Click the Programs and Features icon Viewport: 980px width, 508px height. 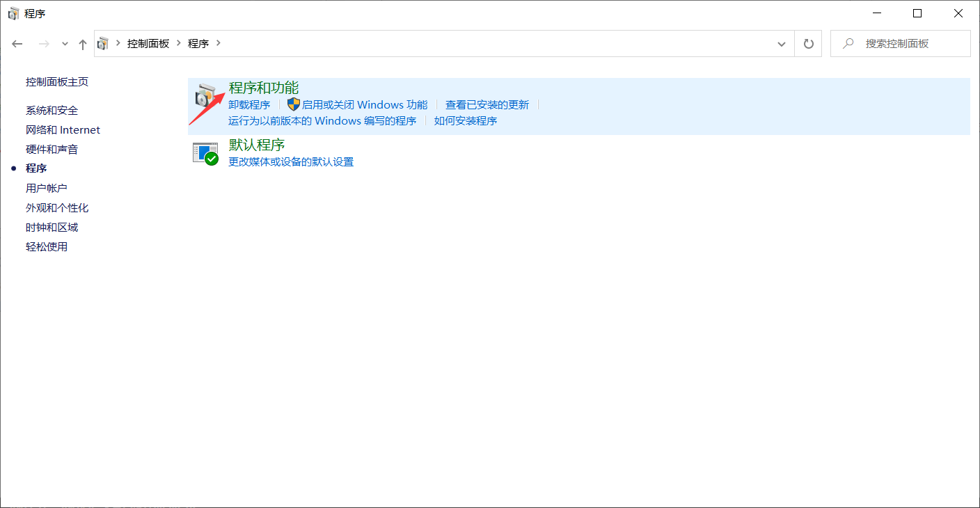(206, 95)
